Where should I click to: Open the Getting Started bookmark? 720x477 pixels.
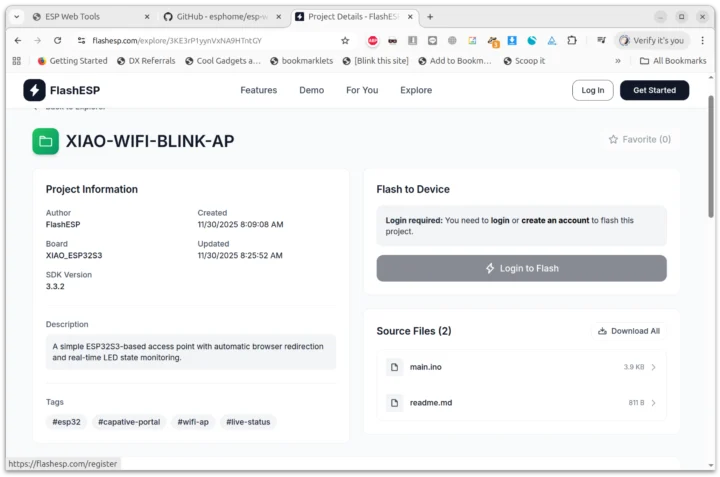[x=73, y=61]
